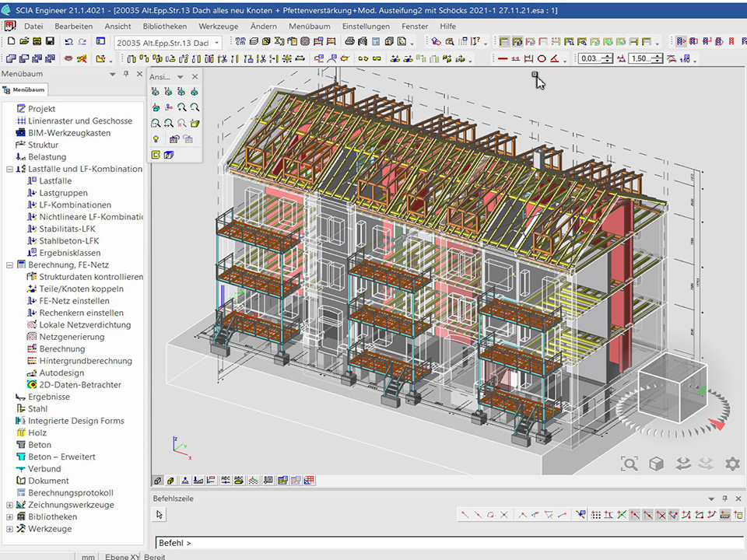This screenshot has height=560, width=747.
Task: Collapse the Berechnung, FE-Netz tree node
Action: 9,264
